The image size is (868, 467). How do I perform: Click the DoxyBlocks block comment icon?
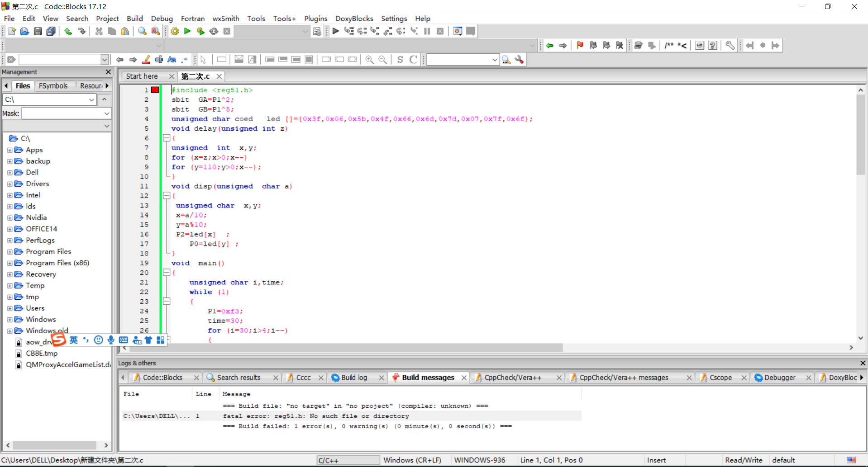tap(669, 45)
